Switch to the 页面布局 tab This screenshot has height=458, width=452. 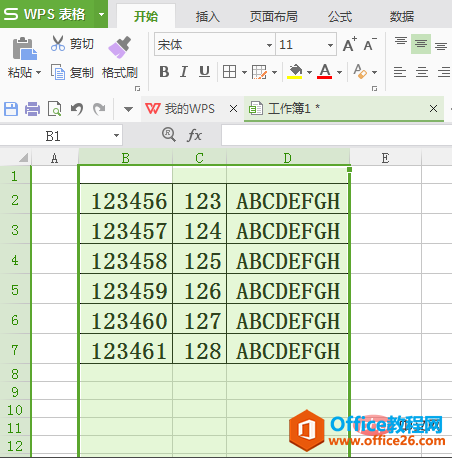(x=274, y=16)
